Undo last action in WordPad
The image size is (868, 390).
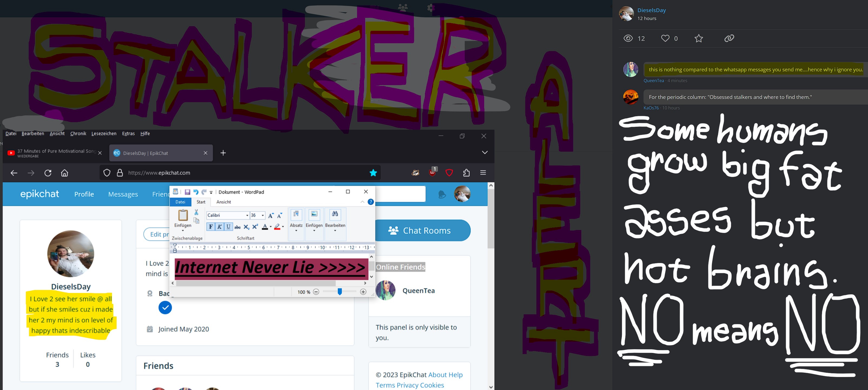196,192
